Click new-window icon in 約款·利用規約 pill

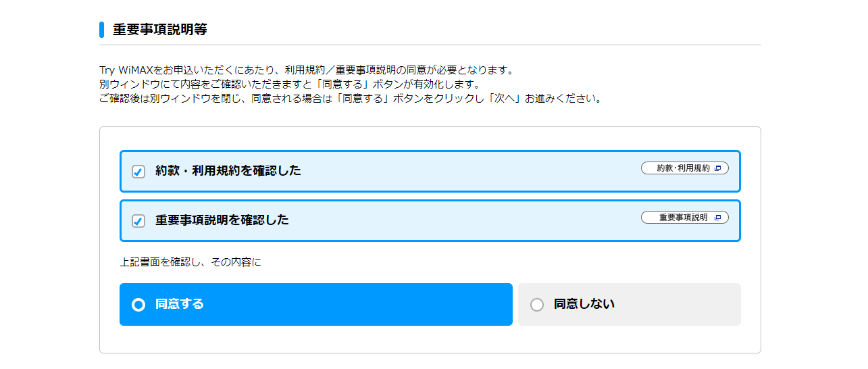point(717,168)
